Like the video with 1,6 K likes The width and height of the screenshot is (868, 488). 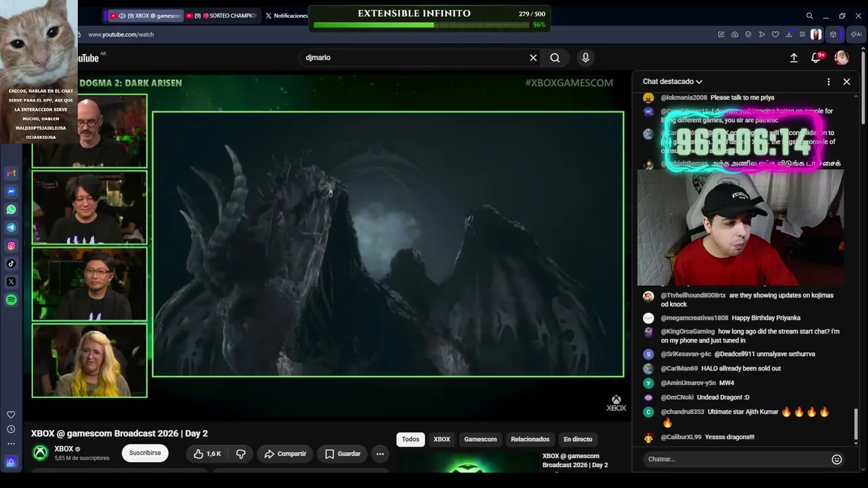pyautogui.click(x=208, y=453)
